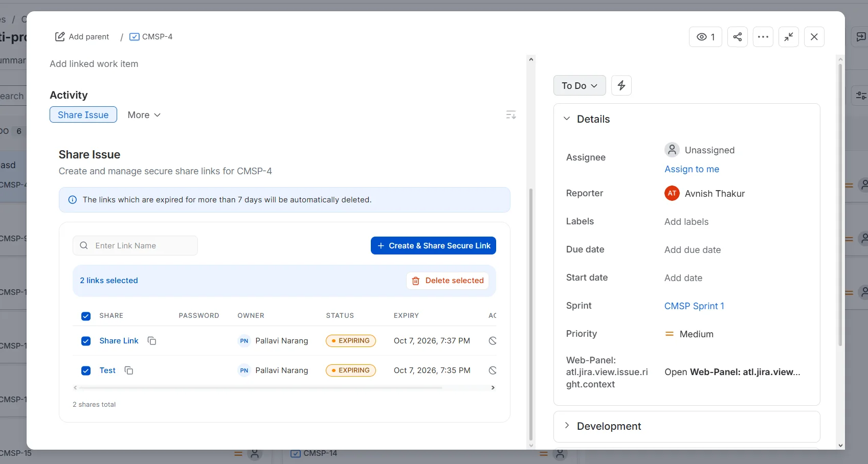
Task: Click Assign to me link
Action: [x=692, y=169]
